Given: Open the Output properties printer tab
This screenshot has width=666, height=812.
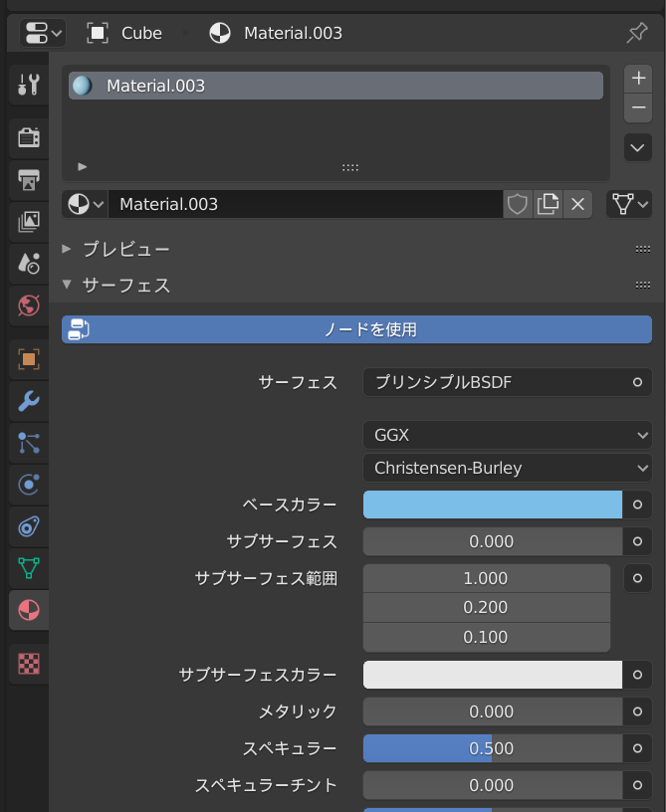Looking at the screenshot, I should tap(29, 180).
